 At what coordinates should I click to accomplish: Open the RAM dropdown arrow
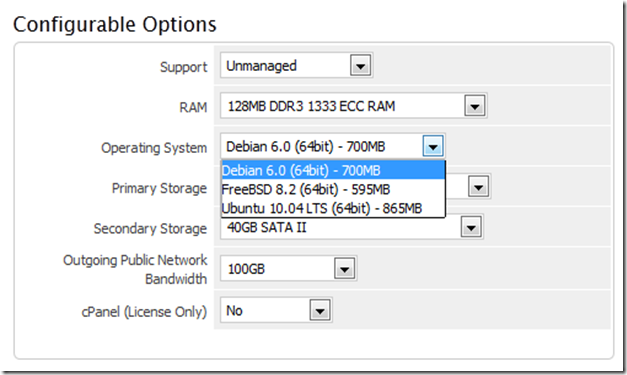click(x=475, y=106)
